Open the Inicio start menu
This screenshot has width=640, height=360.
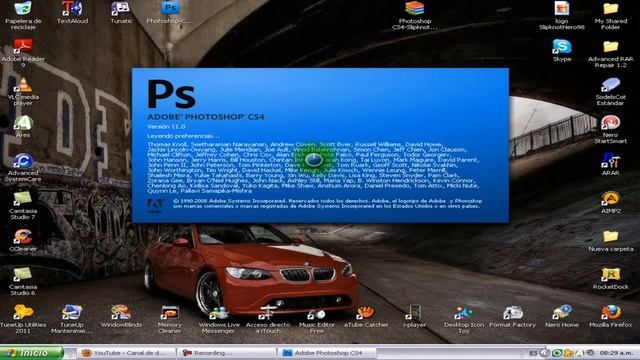click(x=32, y=353)
